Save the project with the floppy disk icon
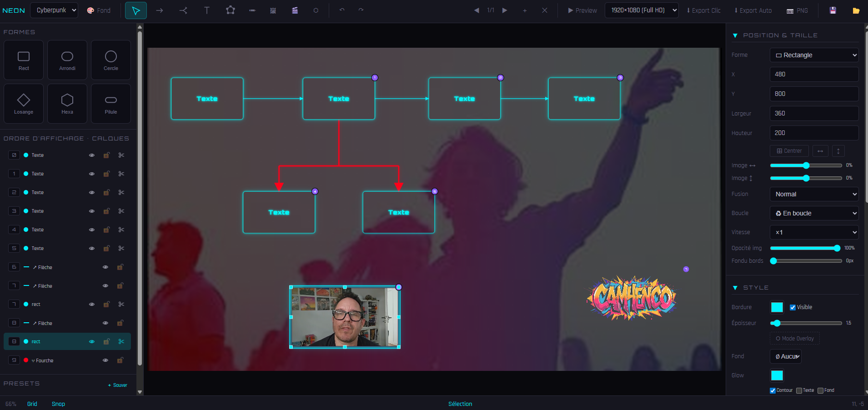 [833, 10]
